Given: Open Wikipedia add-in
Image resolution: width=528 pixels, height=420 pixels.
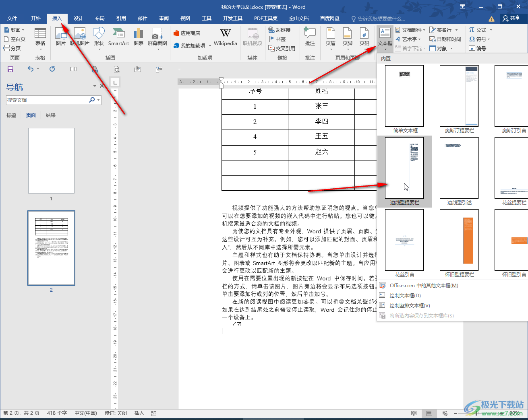Looking at the screenshot, I should 226,37.
